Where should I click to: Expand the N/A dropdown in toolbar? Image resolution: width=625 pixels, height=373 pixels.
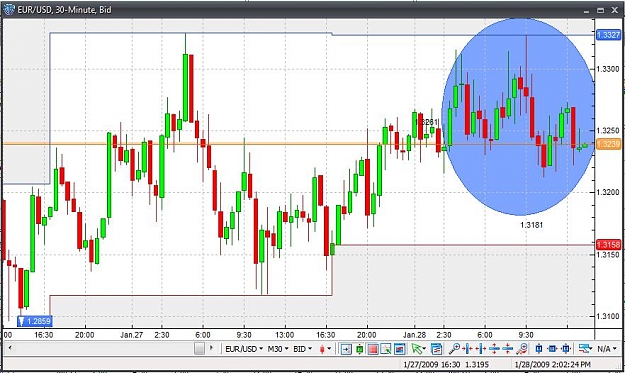pyautogui.click(x=607, y=349)
